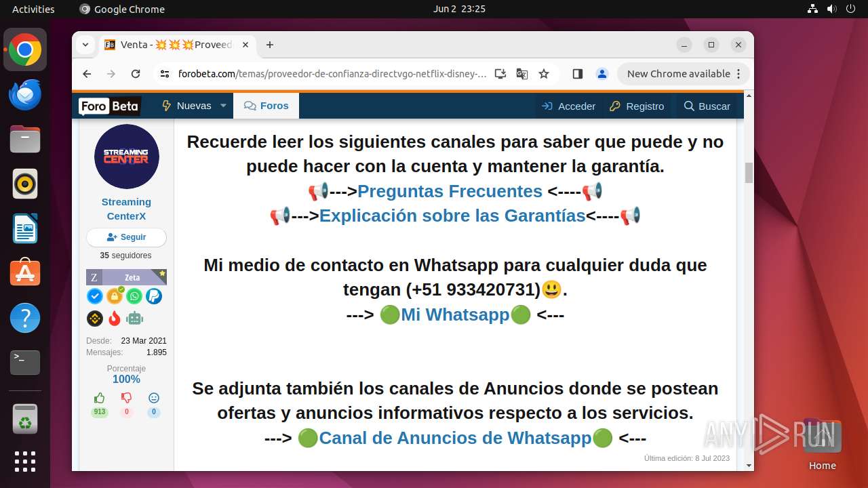Open the Help icon in dock

(x=25, y=318)
